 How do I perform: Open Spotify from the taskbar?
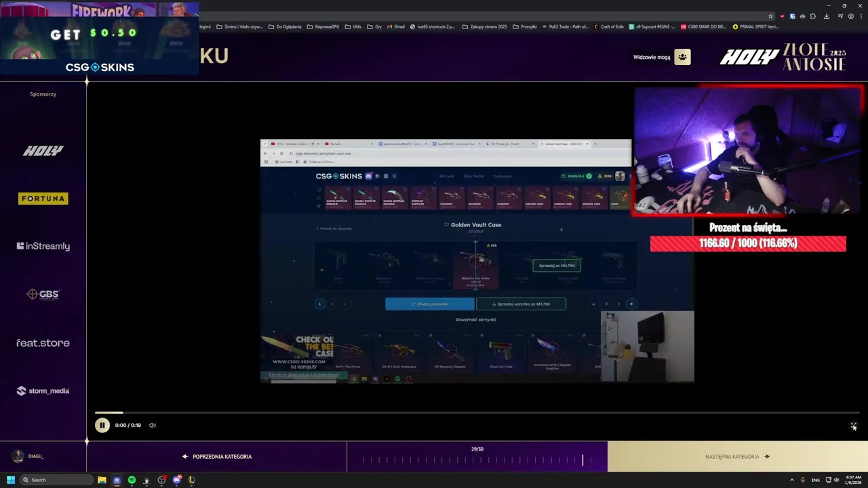click(132, 480)
